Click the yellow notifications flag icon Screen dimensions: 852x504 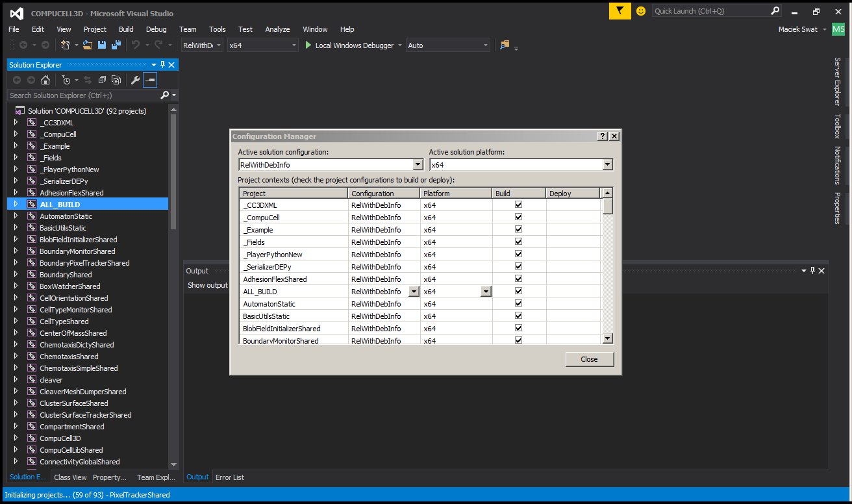tap(620, 11)
